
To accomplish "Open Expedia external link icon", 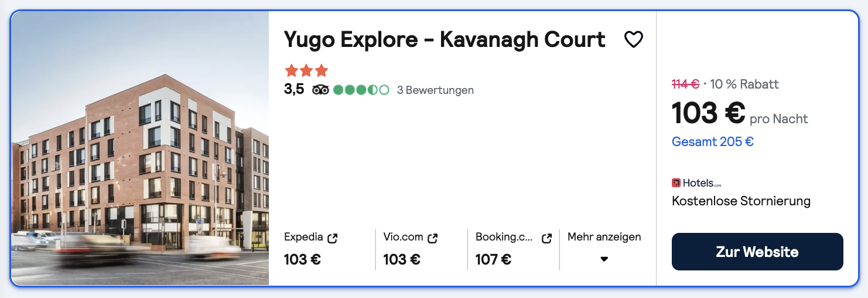I will (x=332, y=238).
